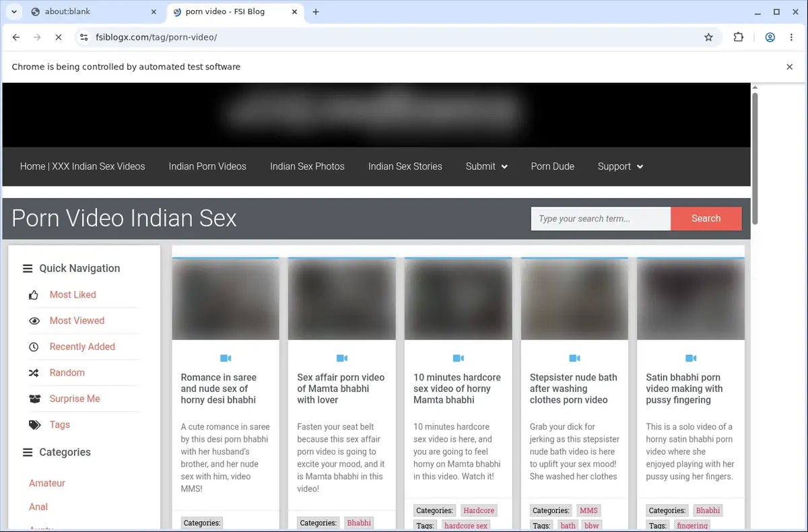The width and height of the screenshot is (808, 532).
Task: Expand the Support dropdown menu
Action: point(620,166)
